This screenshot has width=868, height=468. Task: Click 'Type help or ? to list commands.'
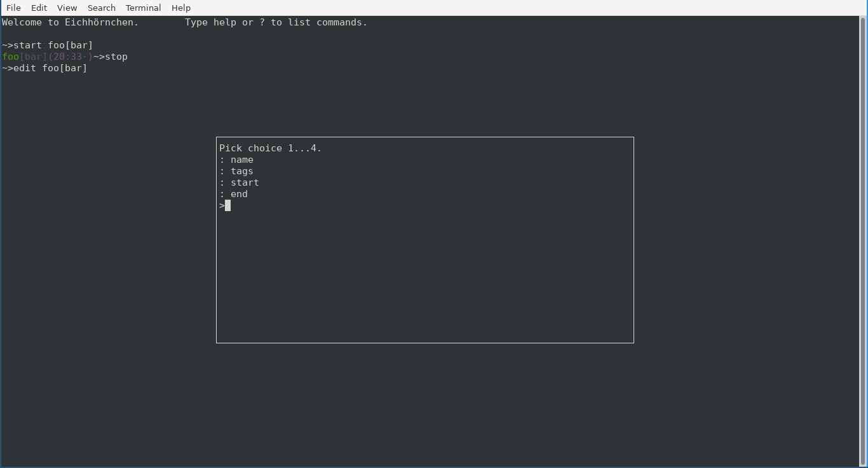[x=276, y=22]
